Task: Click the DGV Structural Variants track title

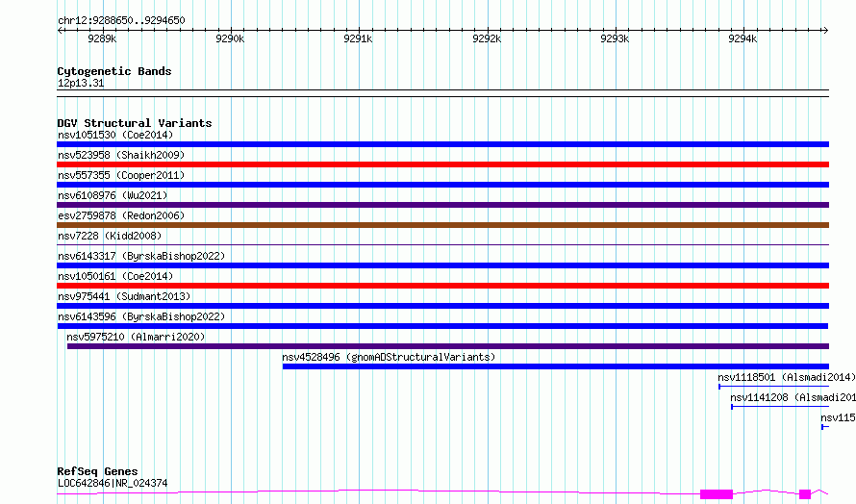Action: [135, 123]
